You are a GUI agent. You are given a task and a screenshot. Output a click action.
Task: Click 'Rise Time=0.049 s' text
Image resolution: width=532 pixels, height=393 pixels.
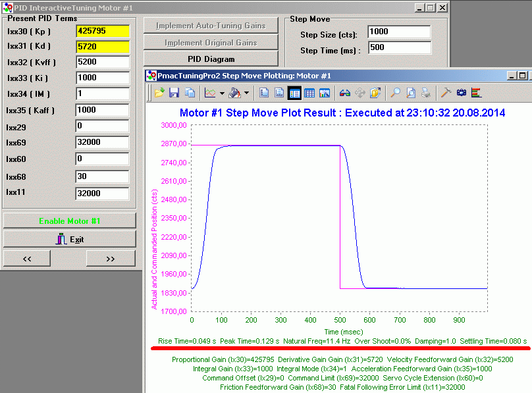(187, 341)
